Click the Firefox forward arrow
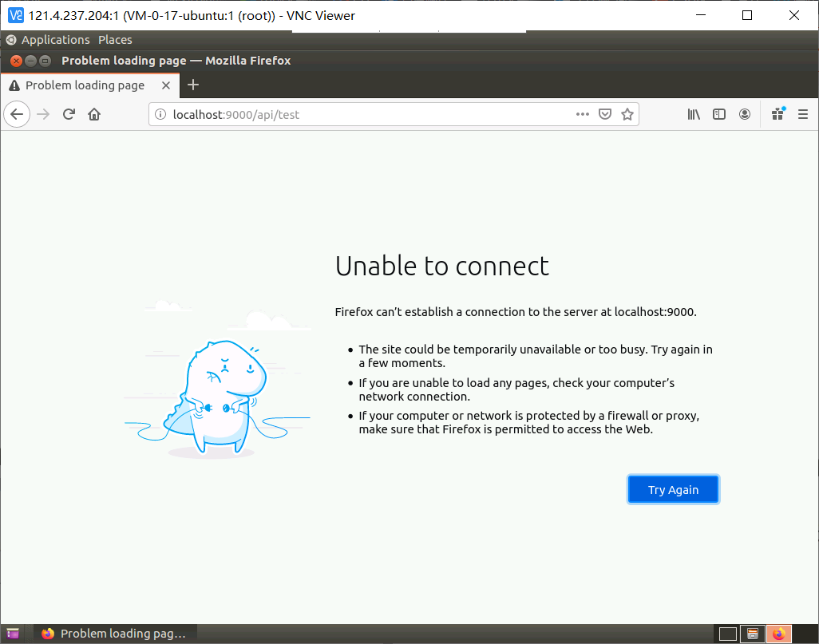This screenshot has height=644, width=819. coord(43,114)
